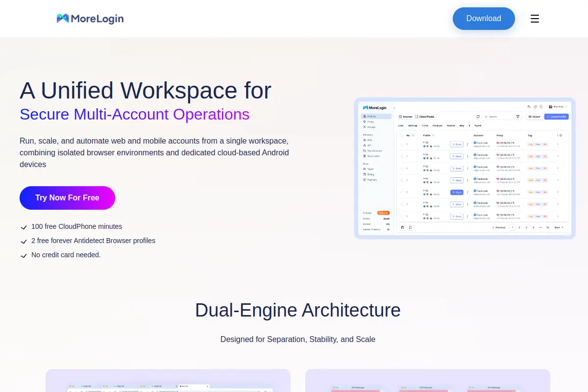Check the first profile row checkbox
Viewport: 588px width, 392px height.
pyautogui.click(x=402, y=145)
